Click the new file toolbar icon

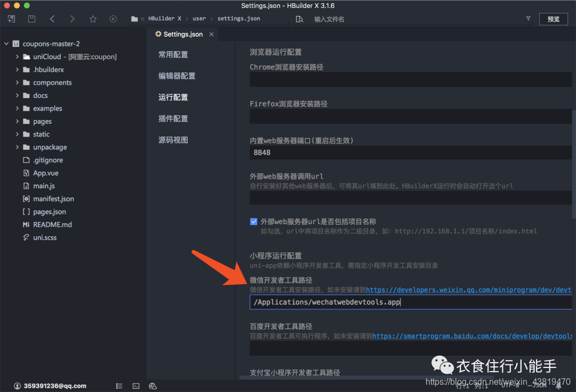[x=11, y=19]
